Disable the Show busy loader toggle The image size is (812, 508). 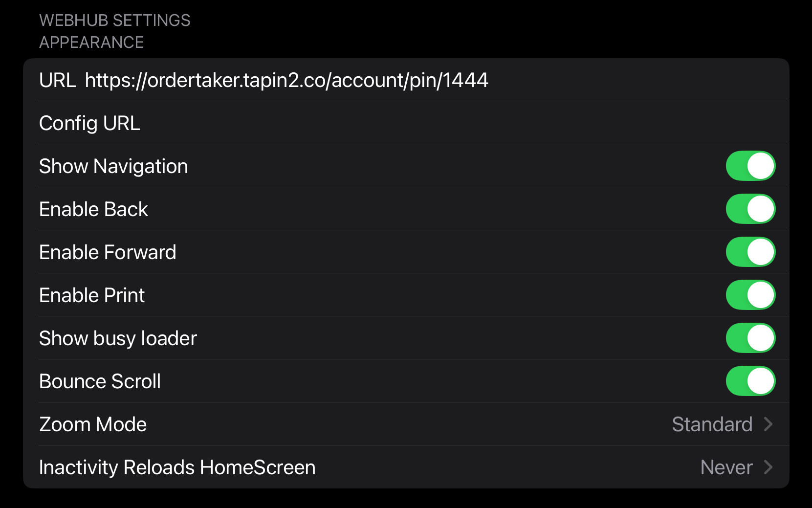[x=750, y=338]
